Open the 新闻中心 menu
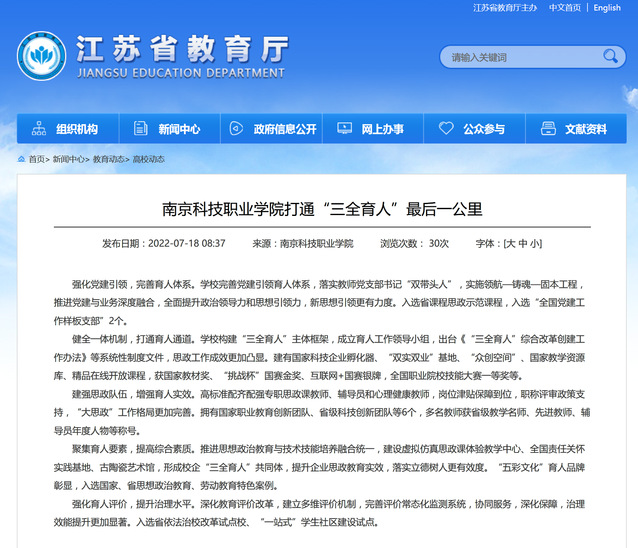This screenshot has width=638, height=548. tap(170, 129)
